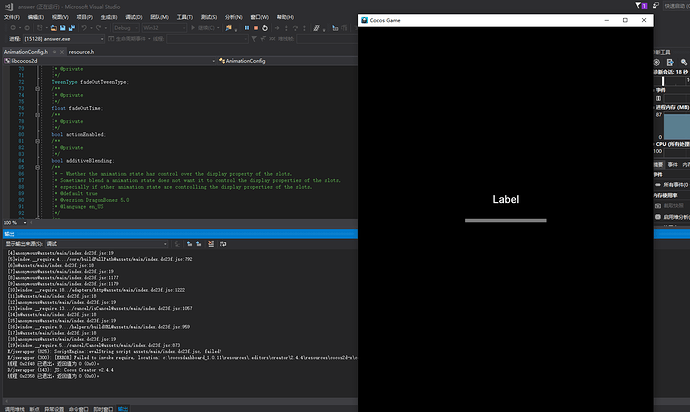Toggle word wrap in the Output panel

point(223,244)
